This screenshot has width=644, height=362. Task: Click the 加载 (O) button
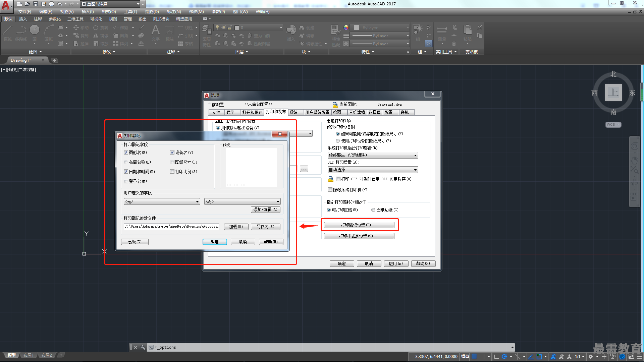[x=236, y=227]
